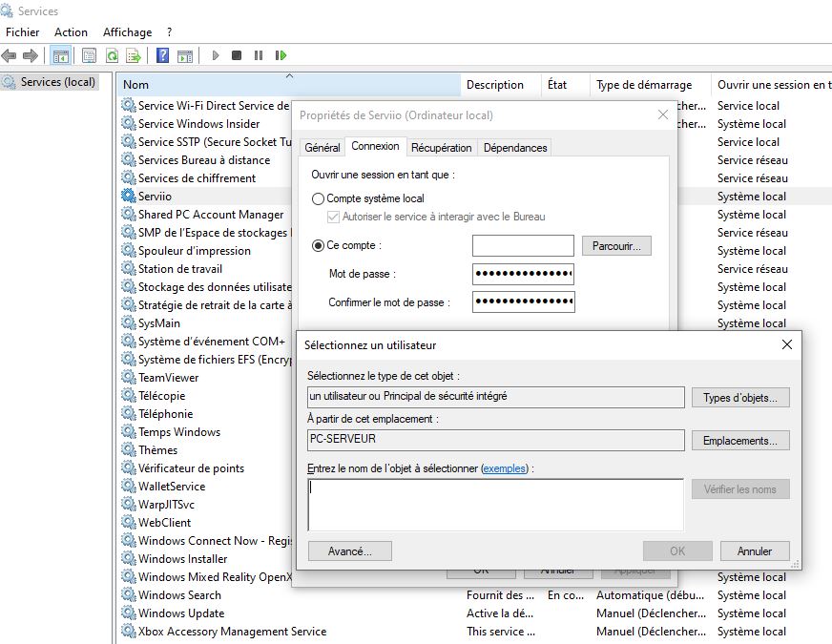This screenshot has height=644, width=832.
Task: Click the Avancé... button
Action: tap(349, 551)
